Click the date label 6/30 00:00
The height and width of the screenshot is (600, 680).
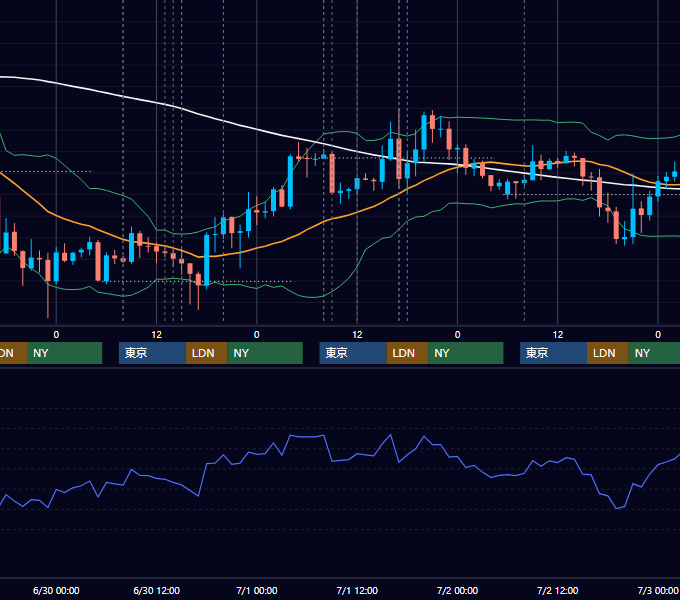pyautogui.click(x=56, y=590)
